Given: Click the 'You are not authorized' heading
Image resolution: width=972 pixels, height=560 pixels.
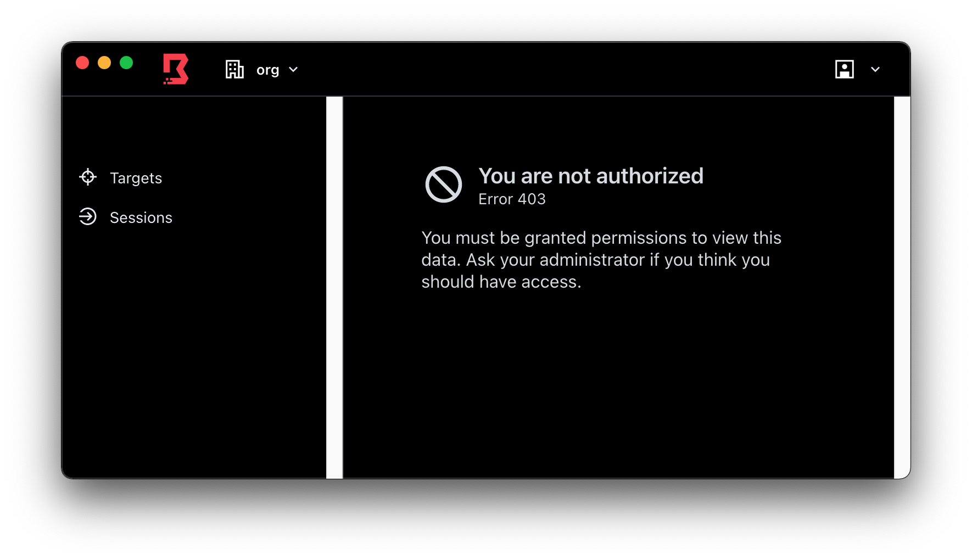Looking at the screenshot, I should pyautogui.click(x=591, y=176).
